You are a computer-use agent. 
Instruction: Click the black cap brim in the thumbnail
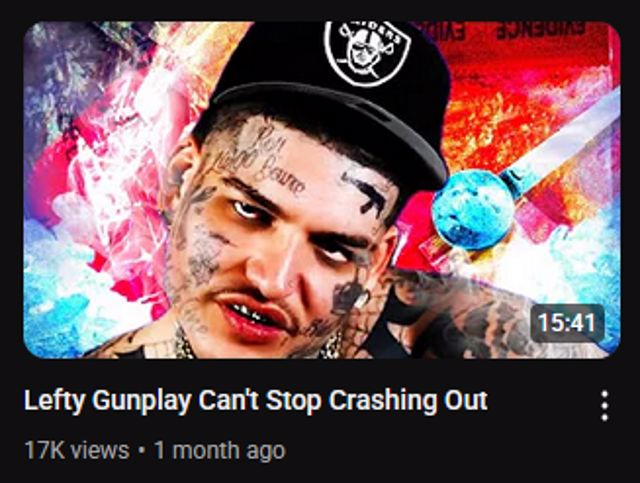[331, 116]
